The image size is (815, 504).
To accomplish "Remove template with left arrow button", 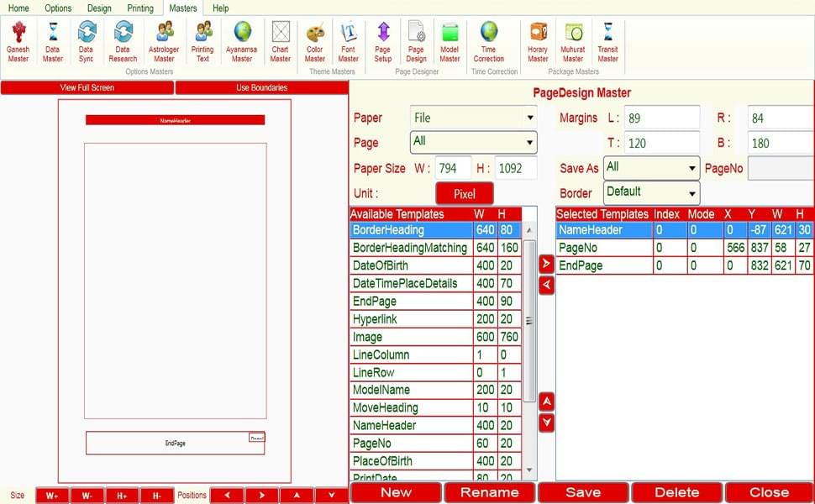I will pyautogui.click(x=546, y=285).
